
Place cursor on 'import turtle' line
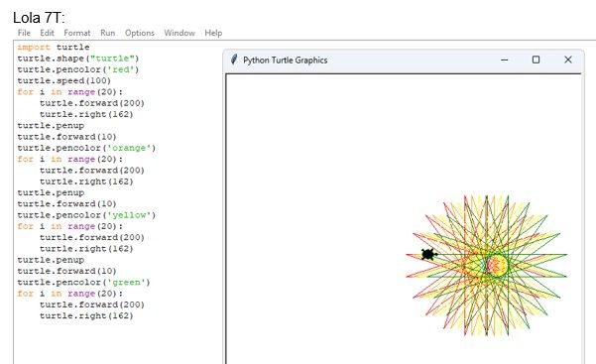(x=54, y=48)
